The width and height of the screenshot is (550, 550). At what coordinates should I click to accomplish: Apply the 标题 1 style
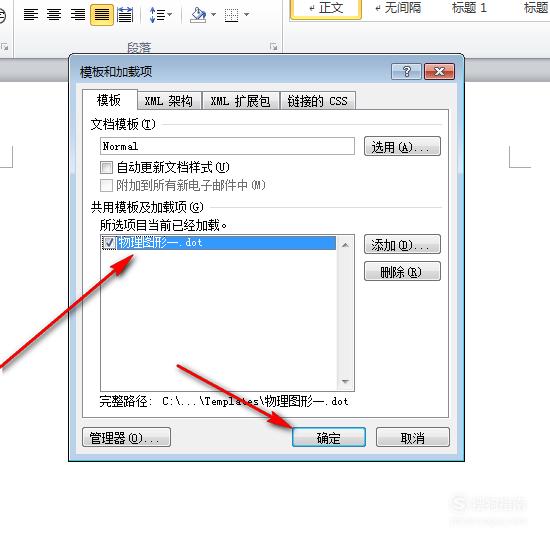(x=469, y=8)
